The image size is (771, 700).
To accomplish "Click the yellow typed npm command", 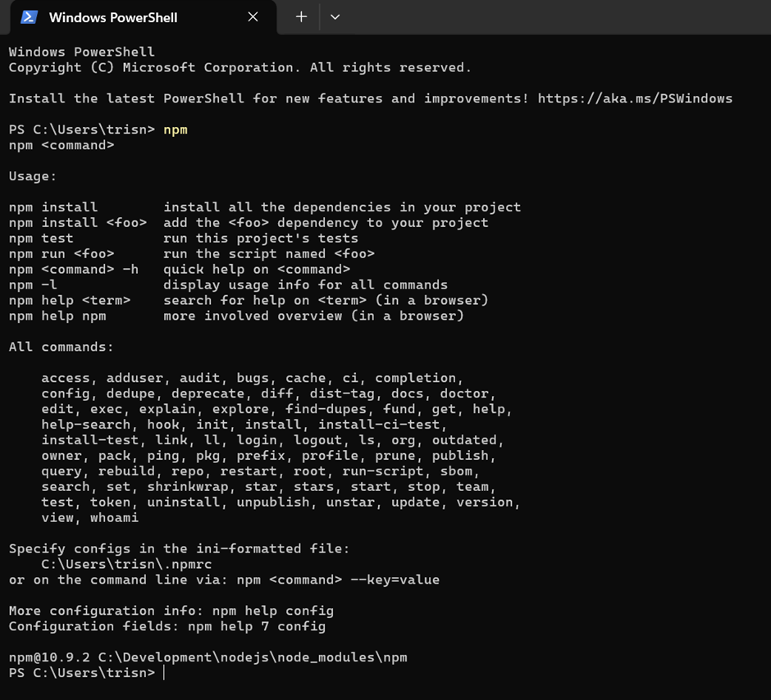I will [176, 130].
